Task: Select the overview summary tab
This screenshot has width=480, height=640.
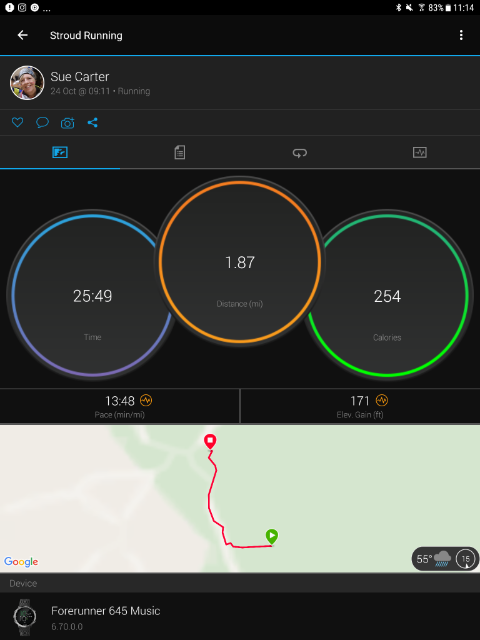Action: [60, 153]
